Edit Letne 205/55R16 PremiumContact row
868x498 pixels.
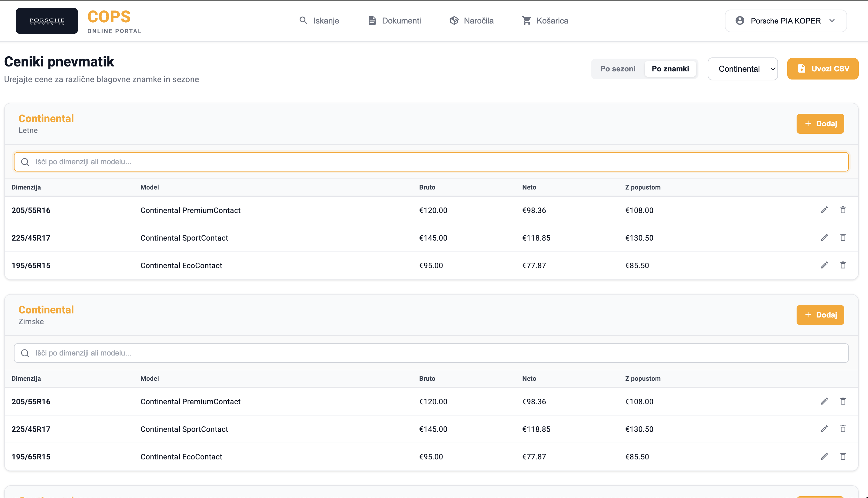pos(824,210)
